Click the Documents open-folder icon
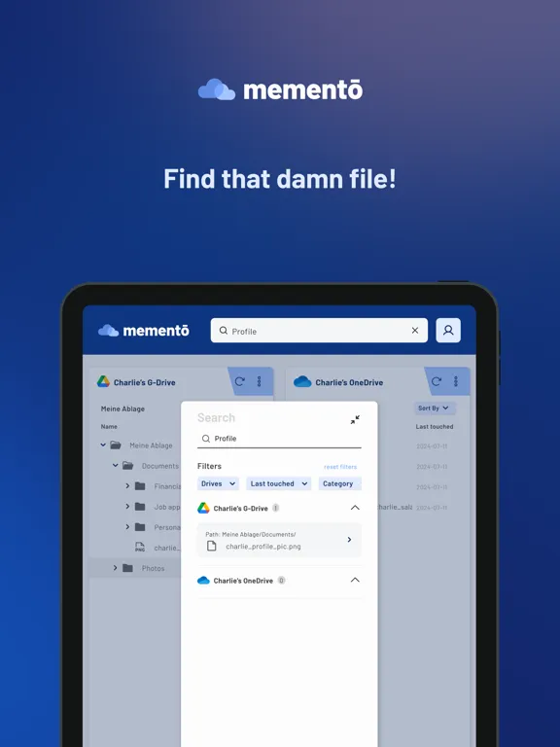Viewport: 560px width, 747px height. point(127,466)
